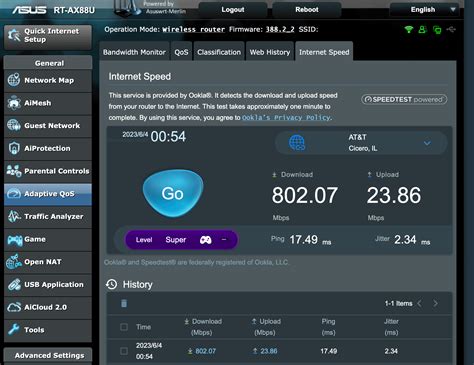Go to previous history page
The image size is (474, 365).
pos(420,303)
